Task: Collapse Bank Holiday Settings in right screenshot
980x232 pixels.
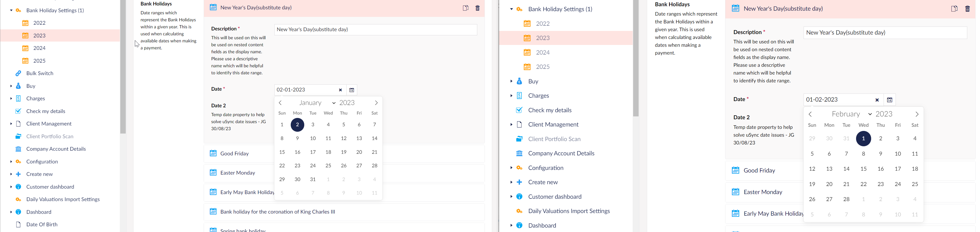Action: (511, 9)
